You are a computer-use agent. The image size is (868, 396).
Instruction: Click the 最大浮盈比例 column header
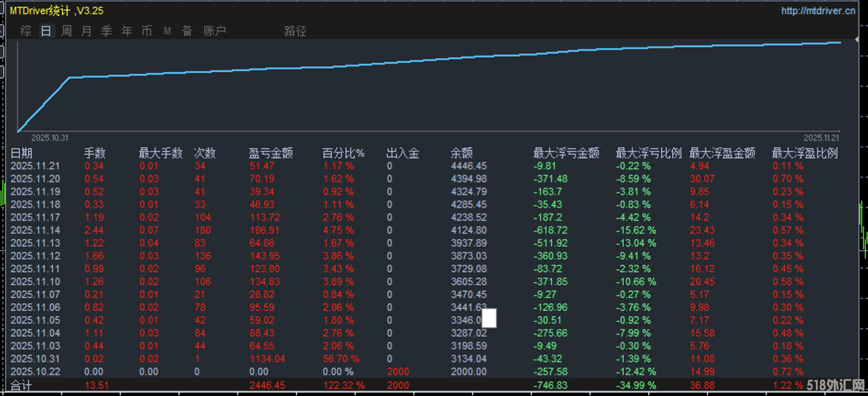(x=805, y=153)
